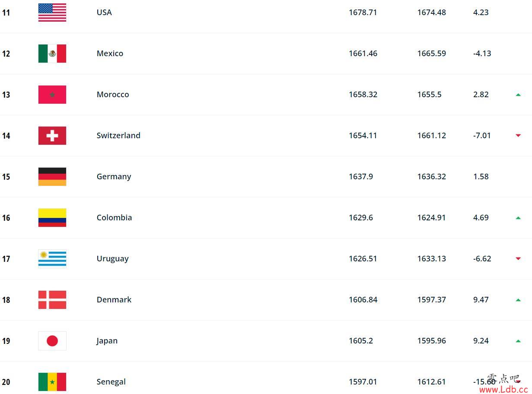Click Switzerland's red down arrow indicator
This screenshot has height=394, width=532.
coord(518,136)
